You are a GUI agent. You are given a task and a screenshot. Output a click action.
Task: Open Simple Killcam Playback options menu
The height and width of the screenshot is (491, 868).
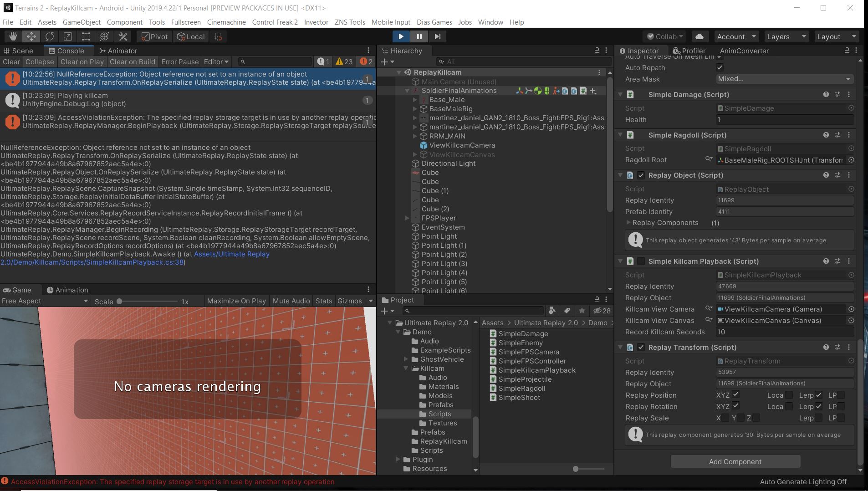849,261
